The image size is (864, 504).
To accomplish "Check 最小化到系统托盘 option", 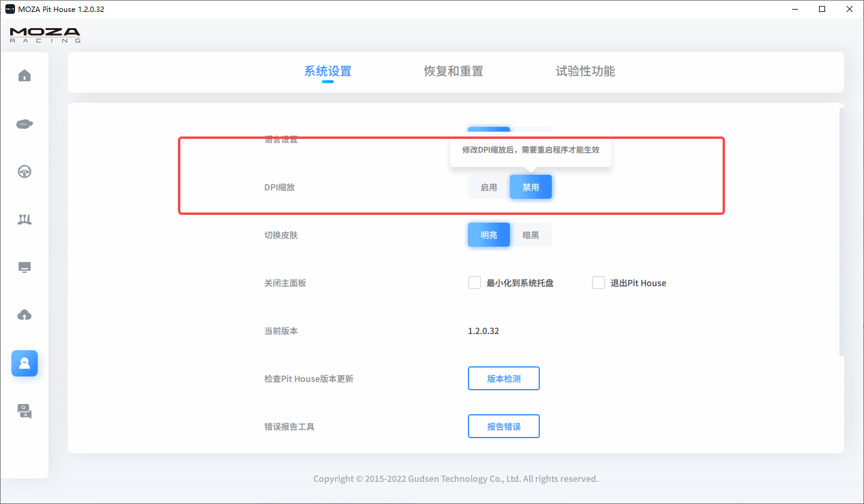I will [x=475, y=283].
